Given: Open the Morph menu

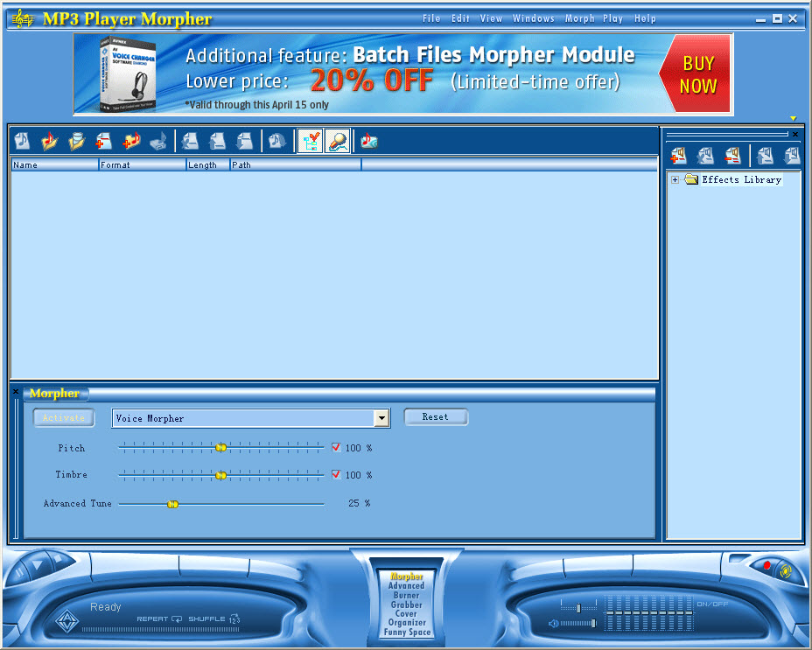Looking at the screenshot, I should [x=579, y=18].
